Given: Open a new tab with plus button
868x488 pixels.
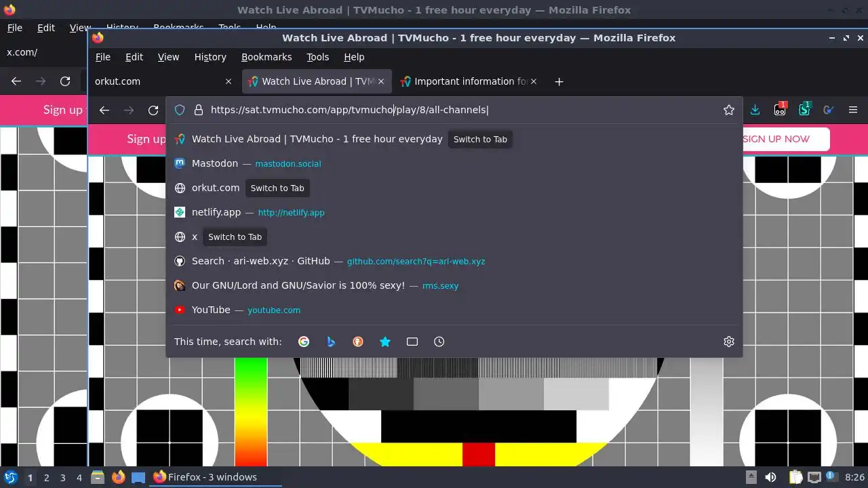Looking at the screenshot, I should pyautogui.click(x=559, y=81).
